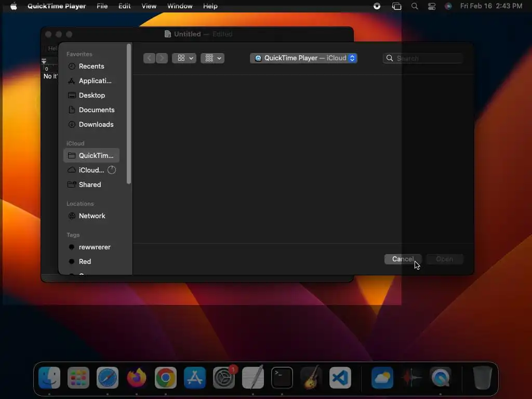This screenshot has height=399, width=532.
Task: Open Voice Memos from the Dock
Action: [x=411, y=378]
